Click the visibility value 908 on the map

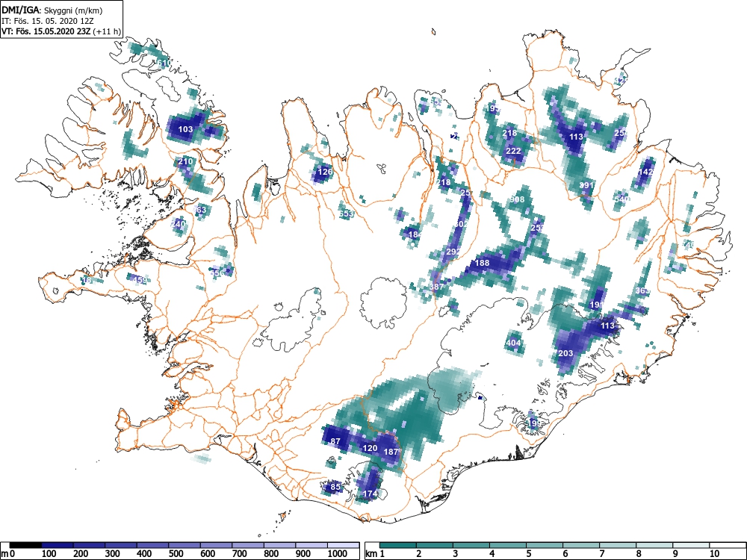pyautogui.click(x=517, y=199)
